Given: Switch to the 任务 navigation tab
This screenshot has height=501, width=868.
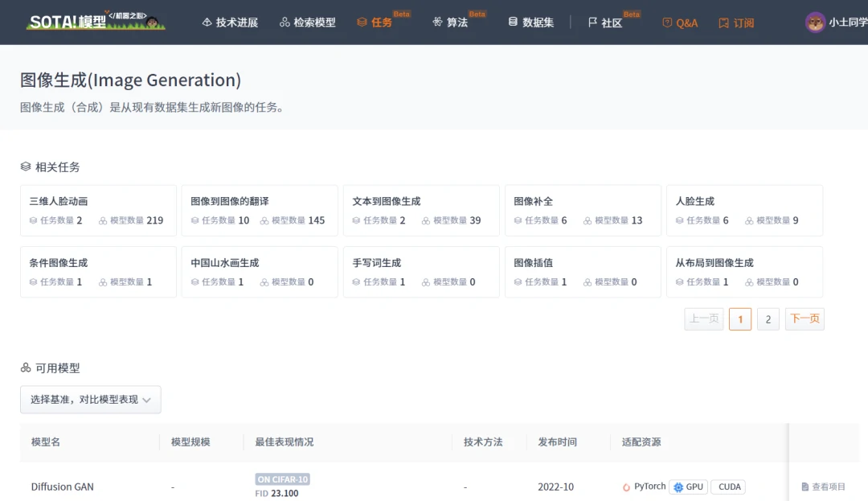Looking at the screenshot, I should point(375,23).
